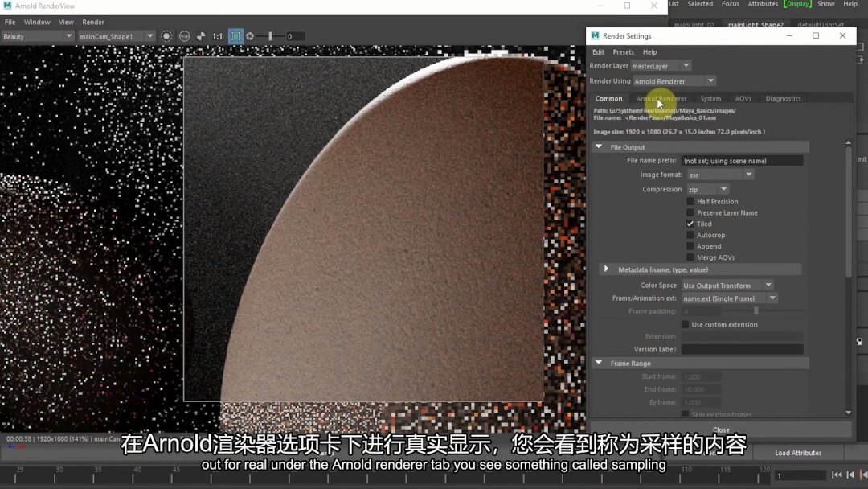Open Render Settings Presets menu
The width and height of the screenshot is (868, 489).
pos(624,52)
